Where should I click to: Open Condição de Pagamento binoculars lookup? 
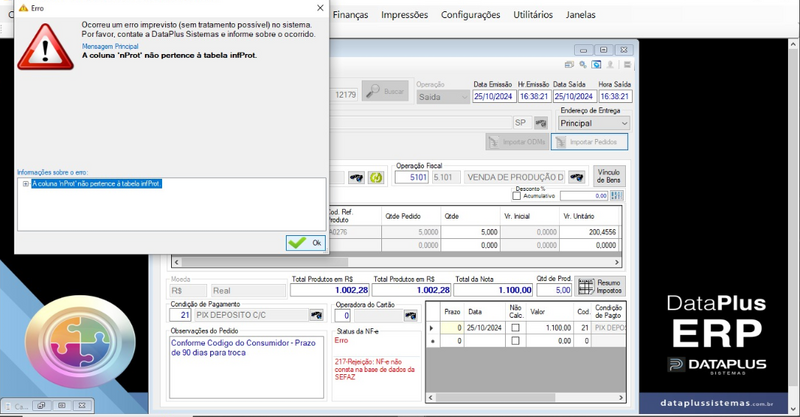pyautogui.click(x=316, y=315)
